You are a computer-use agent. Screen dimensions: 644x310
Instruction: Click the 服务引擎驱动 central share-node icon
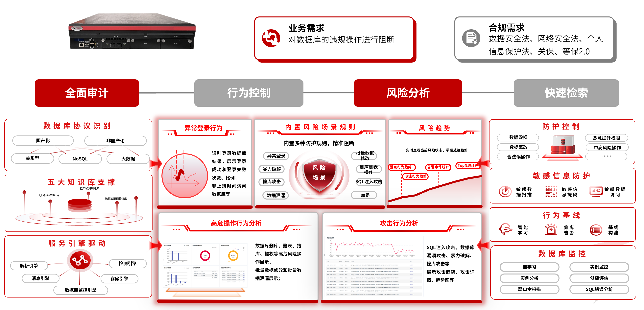coord(80,260)
